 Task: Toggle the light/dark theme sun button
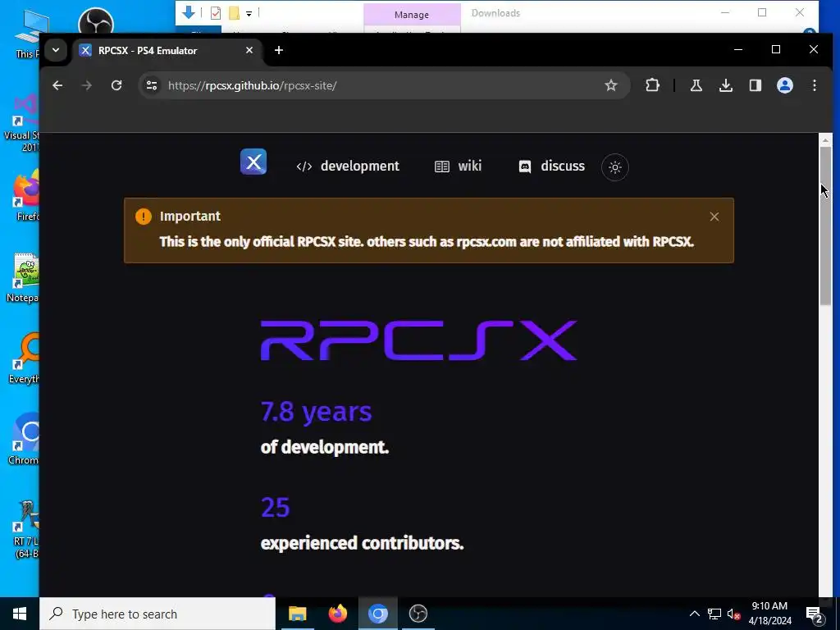pos(615,167)
